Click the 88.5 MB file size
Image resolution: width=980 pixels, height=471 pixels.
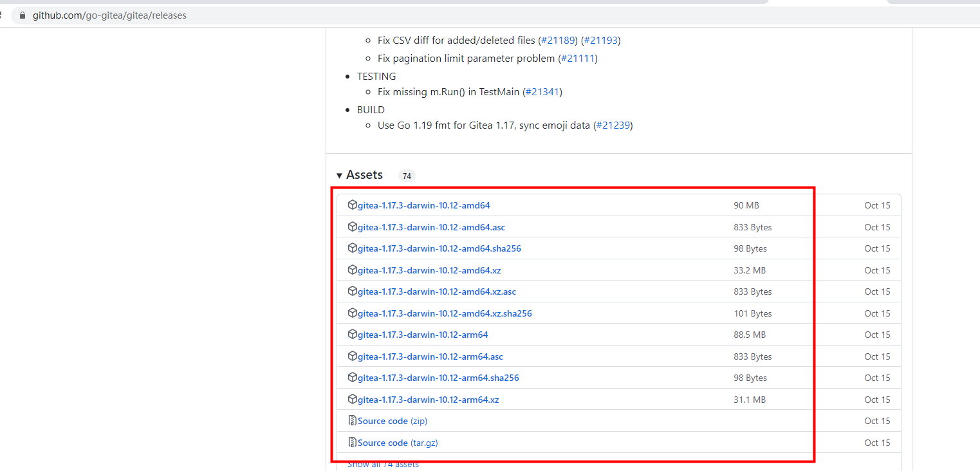tap(750, 335)
